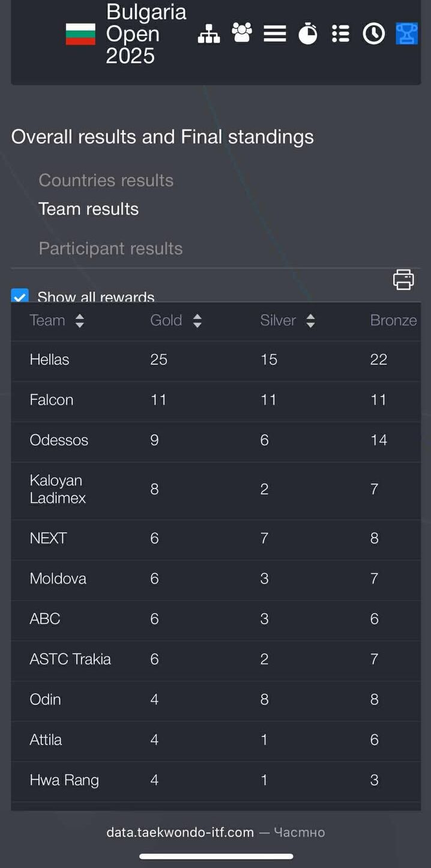Sort table by Silver column arrows
Screen dimensions: 431x868
coord(310,321)
